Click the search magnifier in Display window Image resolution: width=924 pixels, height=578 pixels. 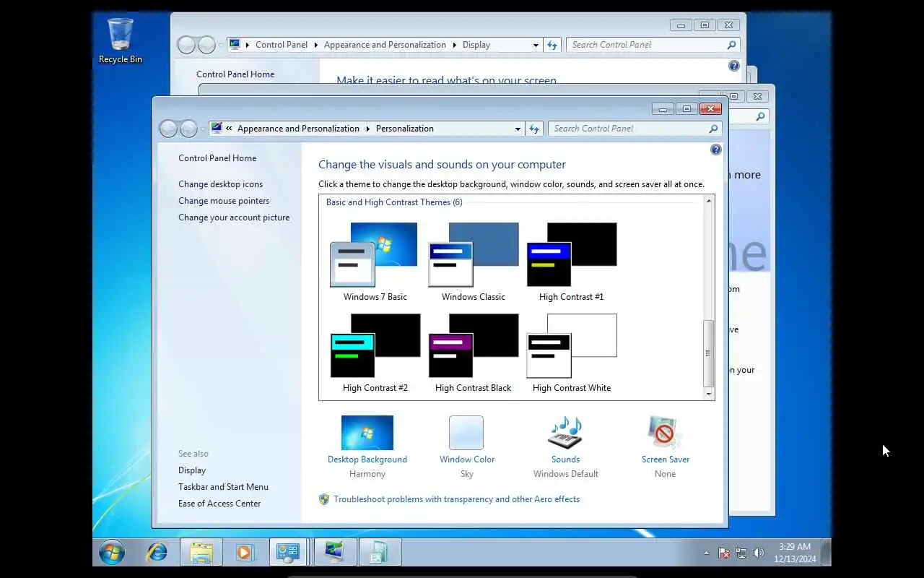pyautogui.click(x=731, y=45)
